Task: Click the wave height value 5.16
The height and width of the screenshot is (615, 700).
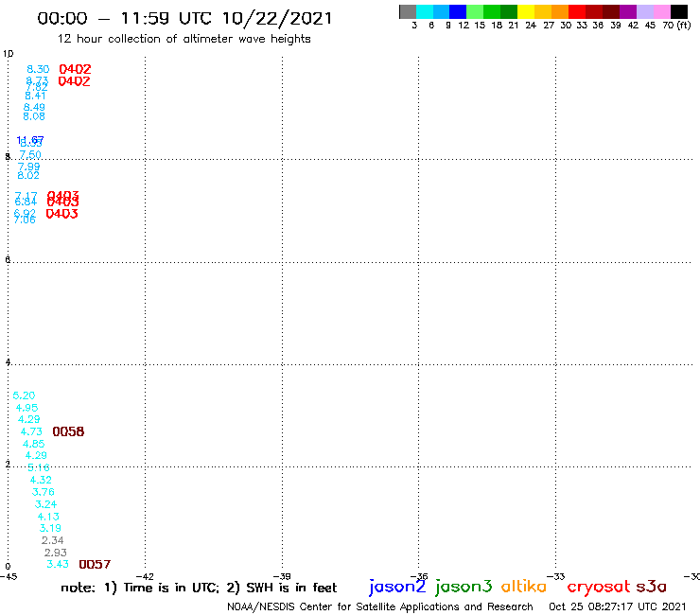Action: (x=39, y=468)
